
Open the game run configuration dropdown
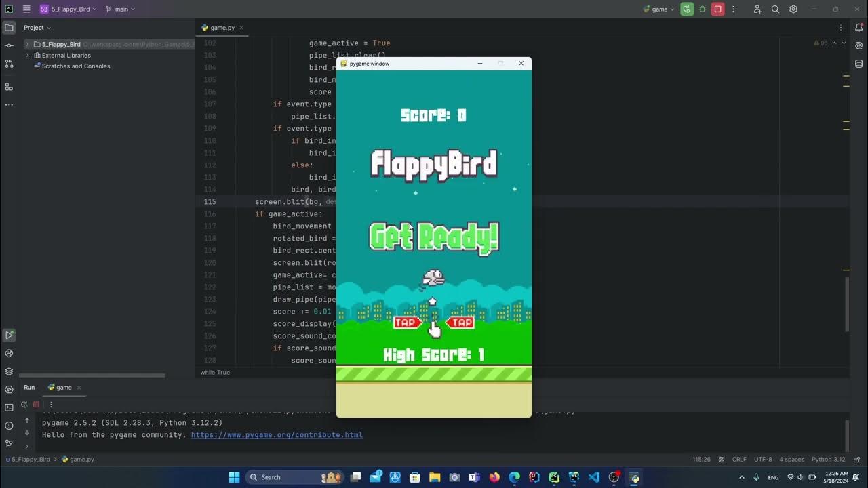(x=658, y=9)
